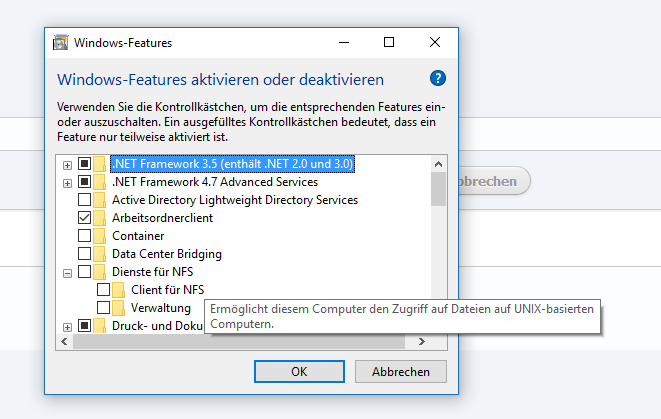Select the Data Center Bridging entry
The width and height of the screenshot is (661, 419).
click(167, 254)
